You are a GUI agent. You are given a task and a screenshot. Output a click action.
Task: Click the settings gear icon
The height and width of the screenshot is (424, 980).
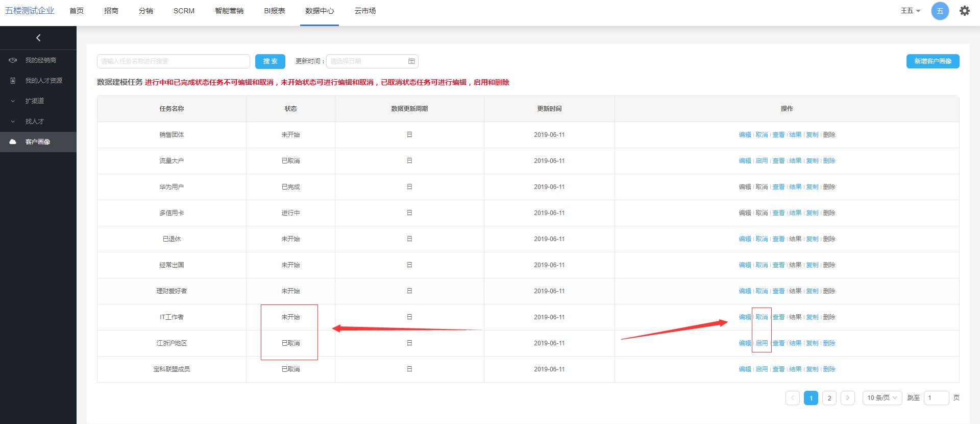click(x=964, y=11)
